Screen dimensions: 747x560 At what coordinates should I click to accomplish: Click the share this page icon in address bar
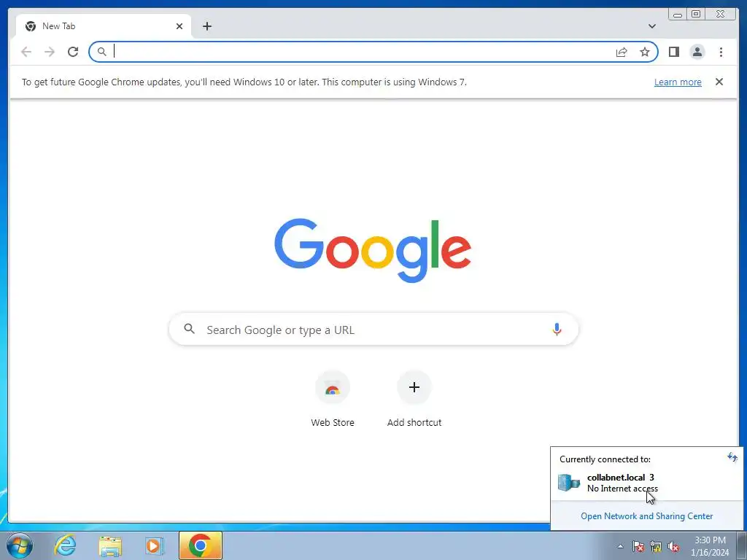(x=622, y=52)
